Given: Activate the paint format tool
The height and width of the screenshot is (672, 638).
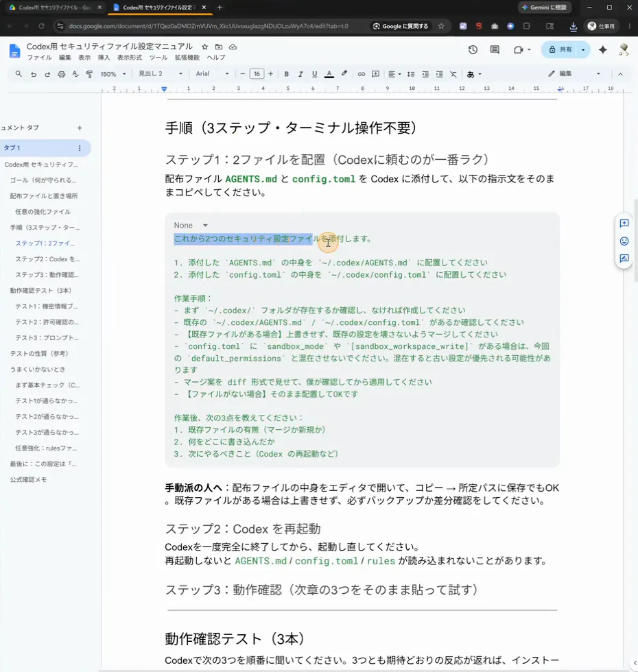Looking at the screenshot, I should pos(89,74).
